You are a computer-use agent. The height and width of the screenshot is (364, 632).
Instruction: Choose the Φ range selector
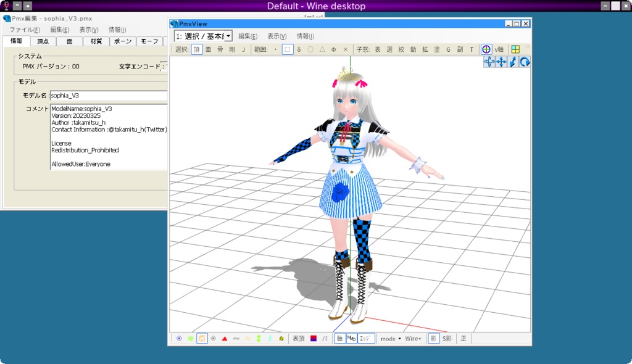334,49
